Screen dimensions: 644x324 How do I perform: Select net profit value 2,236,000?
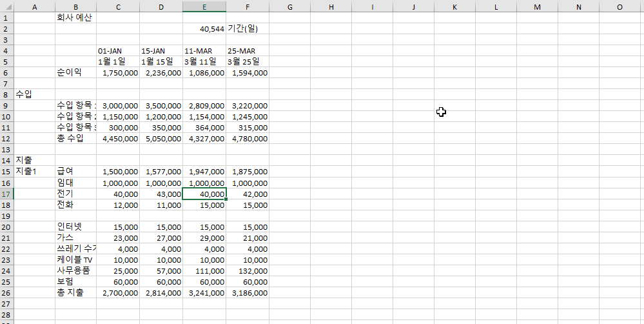click(161, 73)
